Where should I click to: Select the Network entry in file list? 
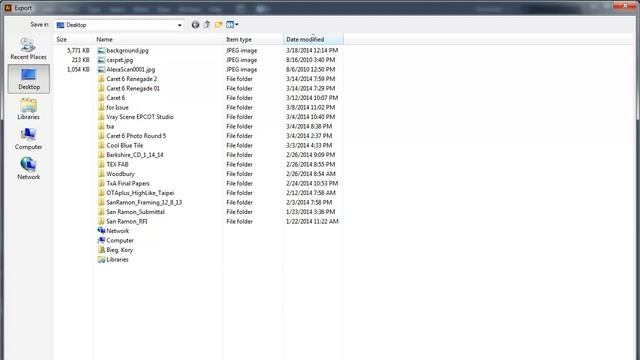(113, 231)
